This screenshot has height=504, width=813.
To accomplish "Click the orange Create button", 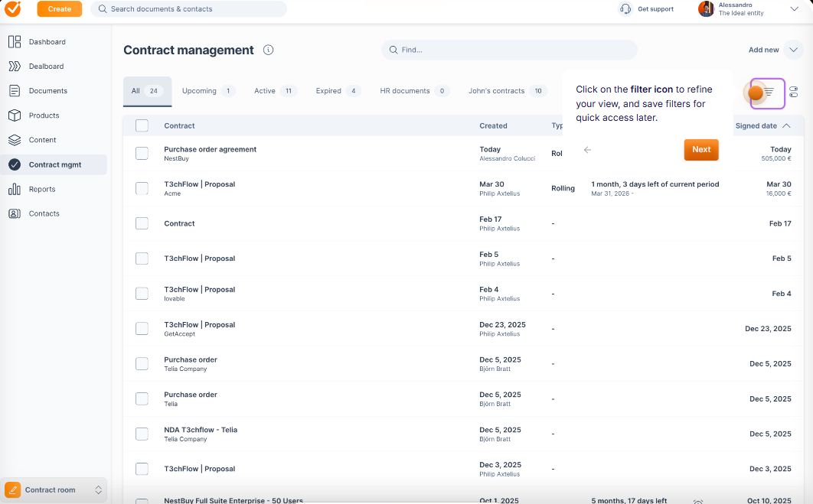I will pyautogui.click(x=60, y=9).
